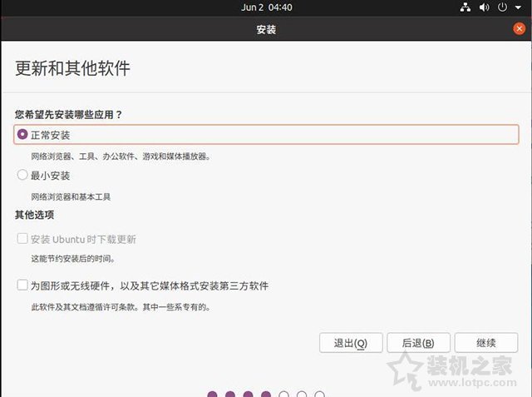
Task: Open the network status icon in top bar
Action: pos(465,7)
